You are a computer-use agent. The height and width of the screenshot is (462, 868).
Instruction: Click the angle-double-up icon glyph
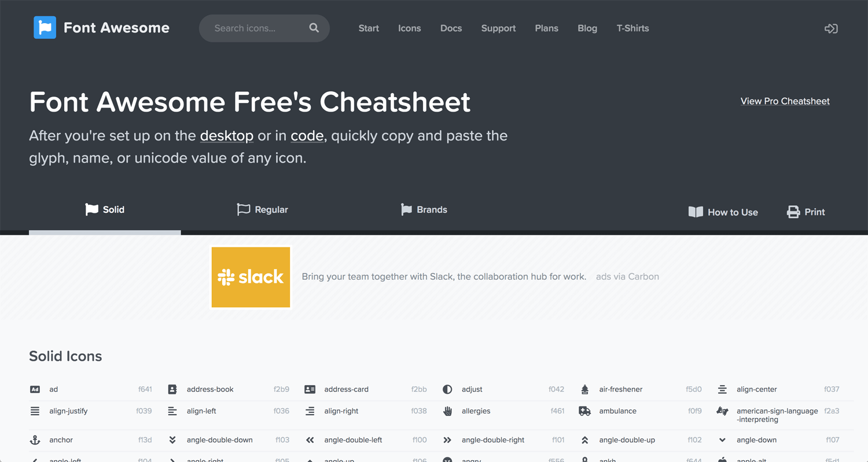click(x=584, y=440)
